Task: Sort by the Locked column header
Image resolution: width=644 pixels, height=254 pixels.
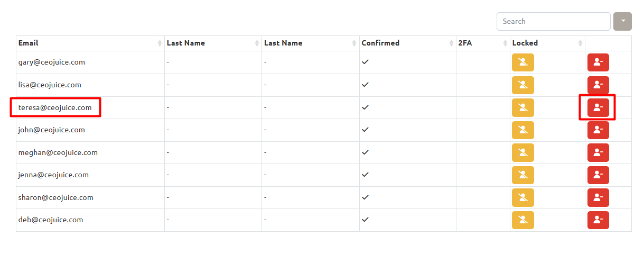Action: [547, 43]
